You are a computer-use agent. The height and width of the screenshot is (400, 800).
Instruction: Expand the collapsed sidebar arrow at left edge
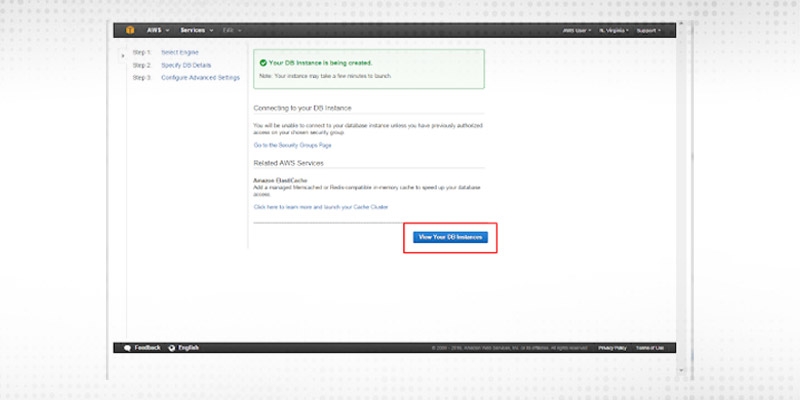click(x=123, y=56)
